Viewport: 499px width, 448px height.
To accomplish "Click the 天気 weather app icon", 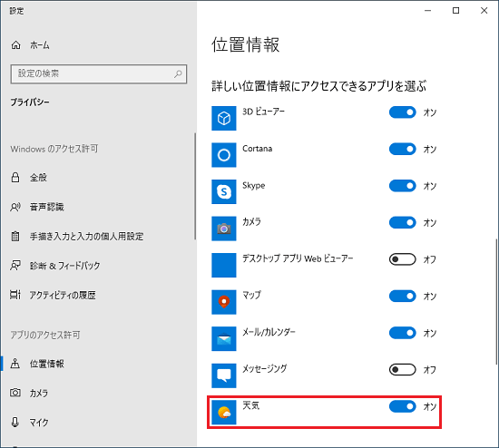I will pyautogui.click(x=224, y=413).
